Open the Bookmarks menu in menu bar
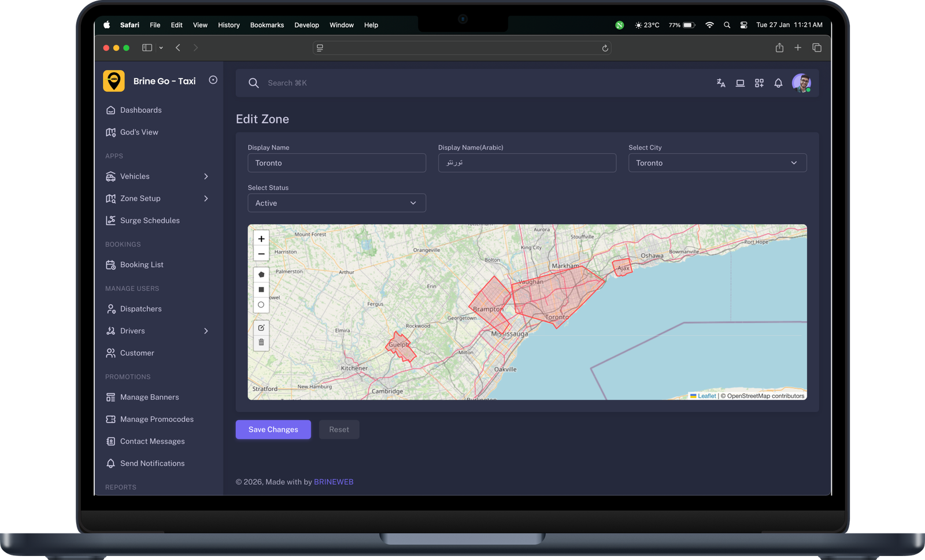925x560 pixels. tap(267, 25)
